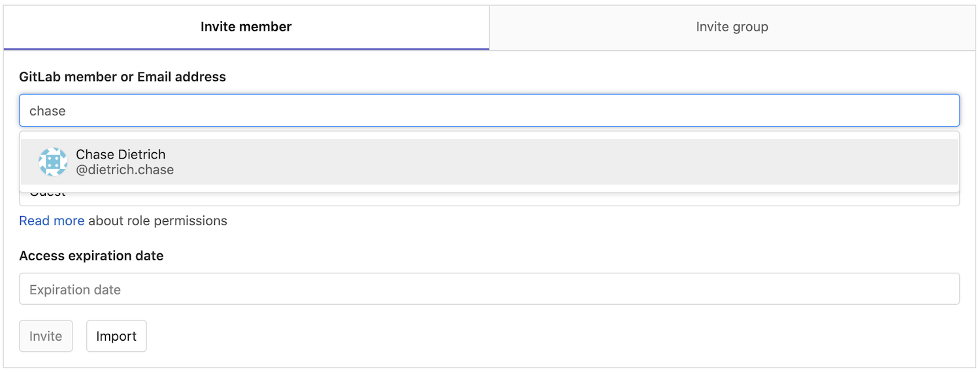This screenshot has height=372, width=980.
Task: Switch to the Invite member tab
Action: [246, 27]
